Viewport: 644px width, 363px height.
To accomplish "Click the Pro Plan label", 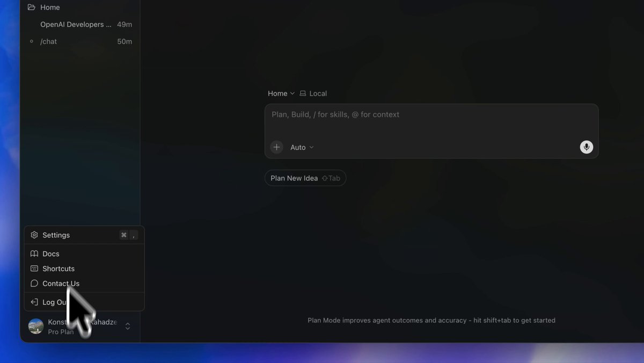I will pyautogui.click(x=61, y=332).
